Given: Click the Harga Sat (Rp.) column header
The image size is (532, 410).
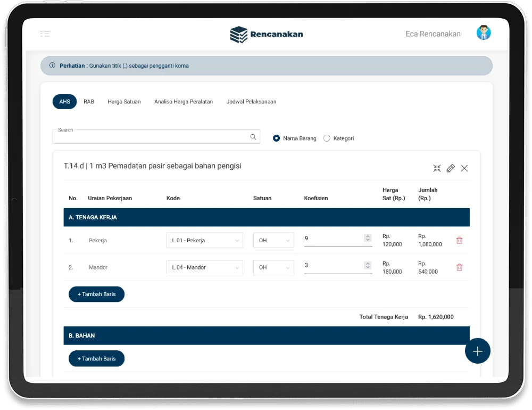Looking at the screenshot, I should 394,194.
